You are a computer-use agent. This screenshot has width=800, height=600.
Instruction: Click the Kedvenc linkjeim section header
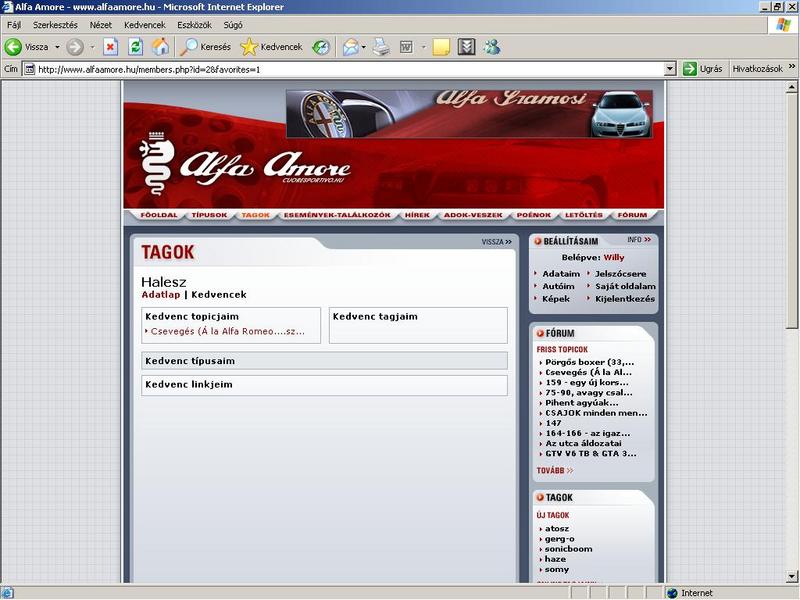[324, 385]
